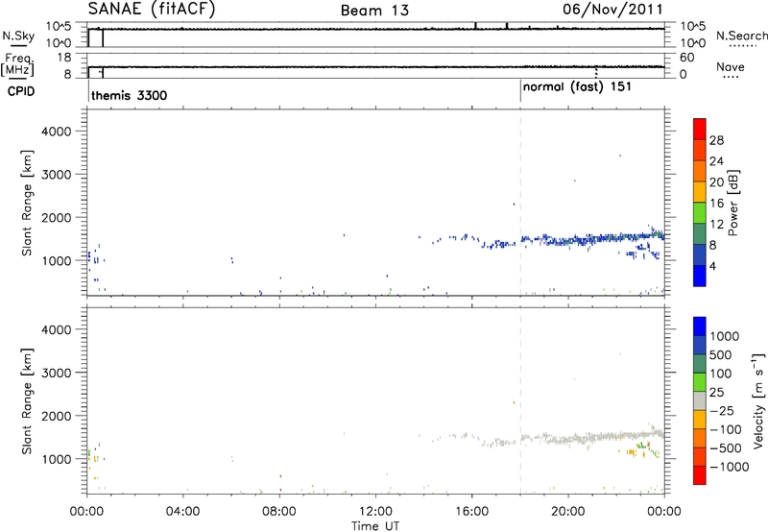Viewport: 768px width, 532px height.
Task: Click the 20:00 time tick label
Action: point(567,512)
